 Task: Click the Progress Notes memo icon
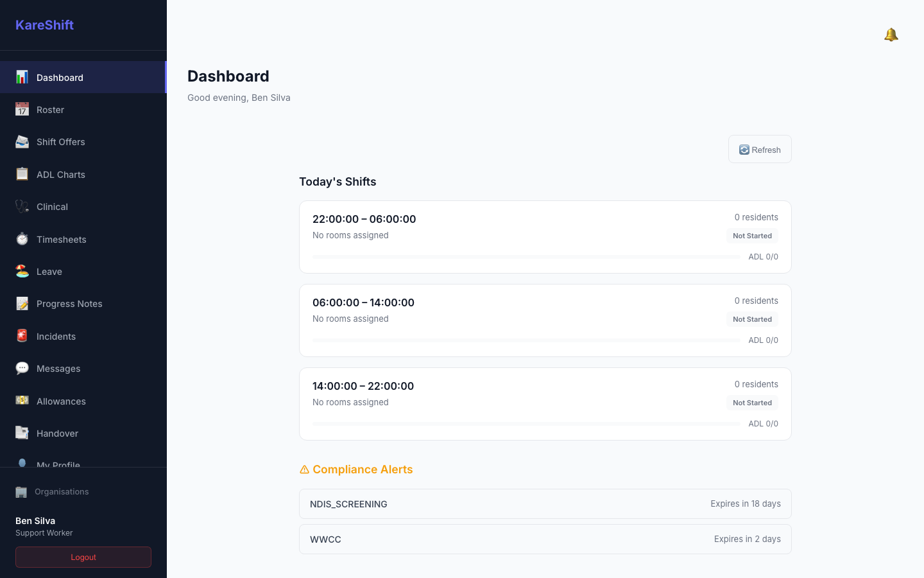click(22, 303)
